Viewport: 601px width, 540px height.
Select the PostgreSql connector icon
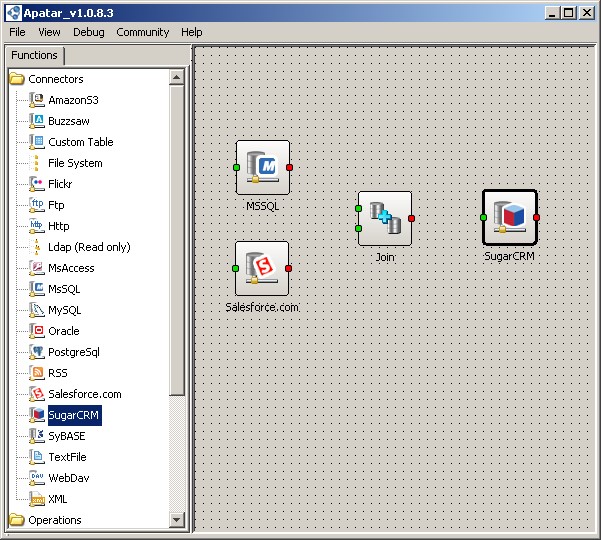click(37, 352)
